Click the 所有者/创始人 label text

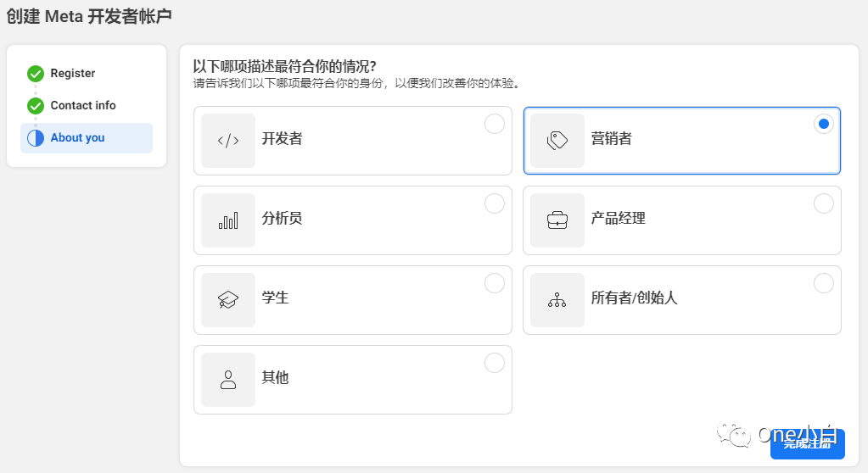[635, 298]
